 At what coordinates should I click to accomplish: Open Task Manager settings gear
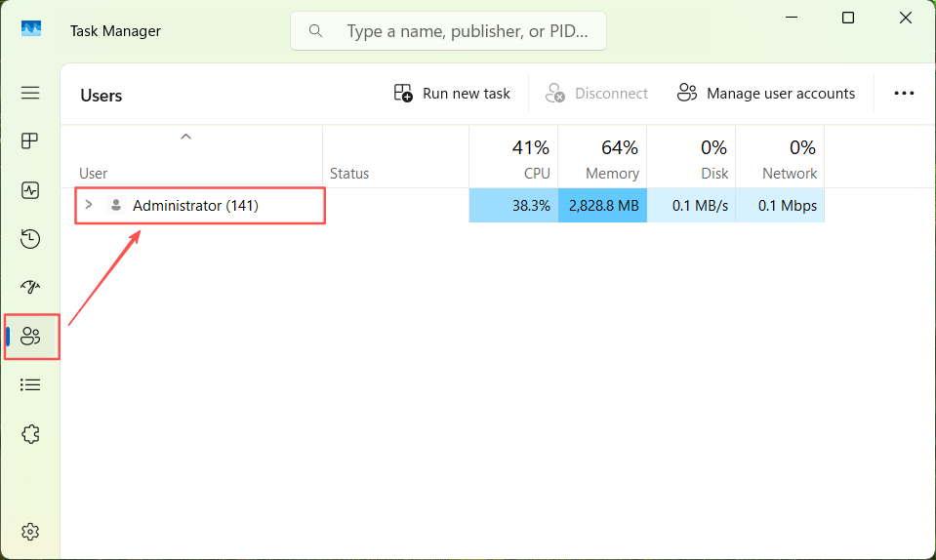(x=30, y=532)
